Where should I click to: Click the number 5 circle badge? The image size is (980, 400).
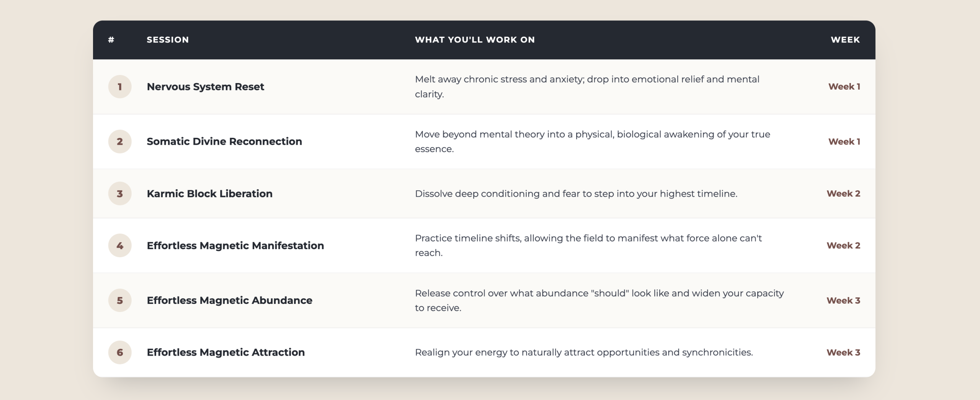[120, 300]
